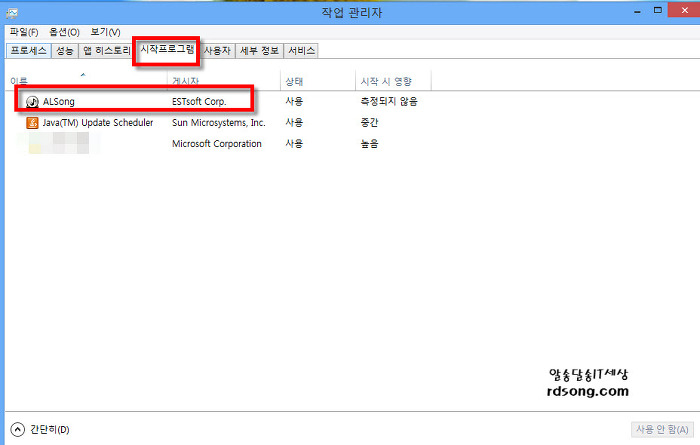700x445 pixels.
Task: Open the 보기(V) menu
Action: tap(105, 32)
